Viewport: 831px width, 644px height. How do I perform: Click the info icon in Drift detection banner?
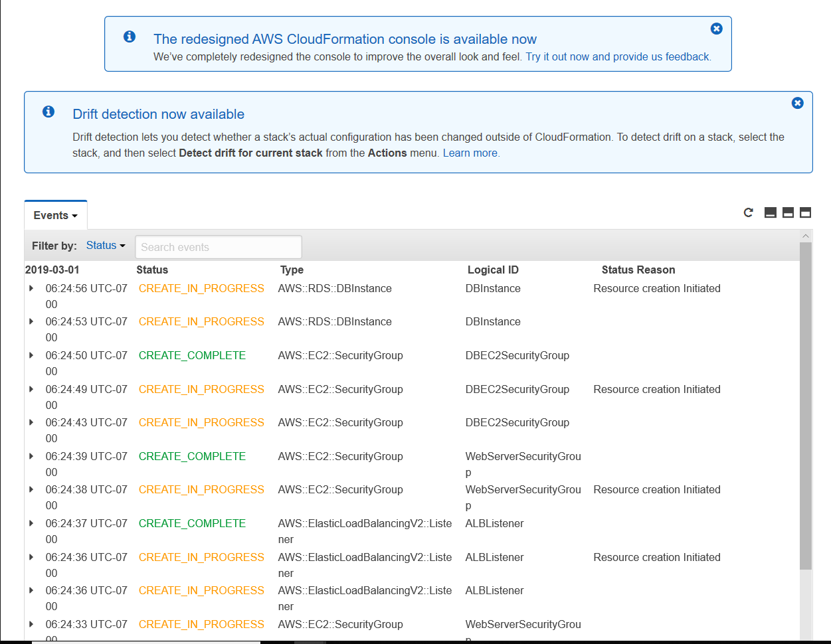[x=48, y=112]
